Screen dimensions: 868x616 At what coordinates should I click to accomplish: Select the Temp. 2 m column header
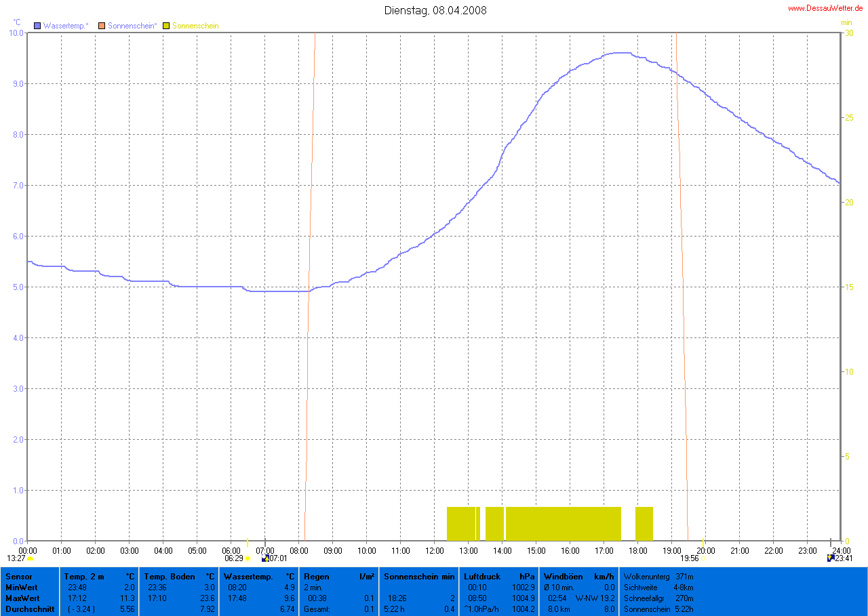tap(84, 577)
